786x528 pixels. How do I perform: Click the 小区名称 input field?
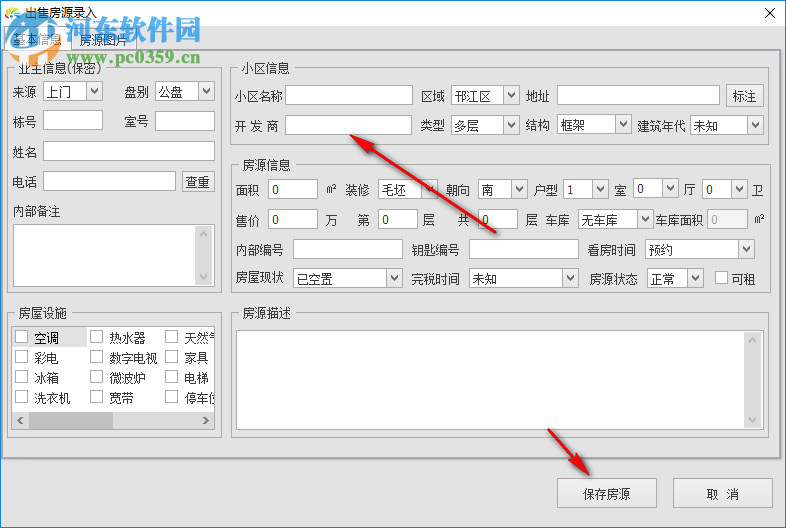point(349,95)
